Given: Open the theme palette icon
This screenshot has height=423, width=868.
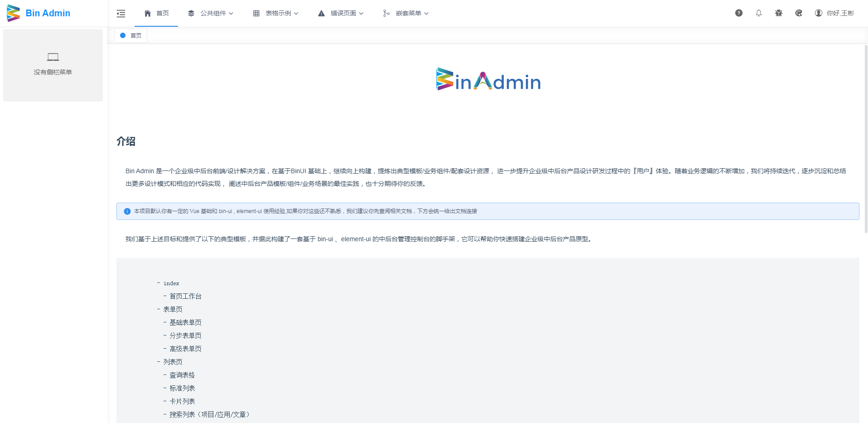Looking at the screenshot, I should [799, 13].
